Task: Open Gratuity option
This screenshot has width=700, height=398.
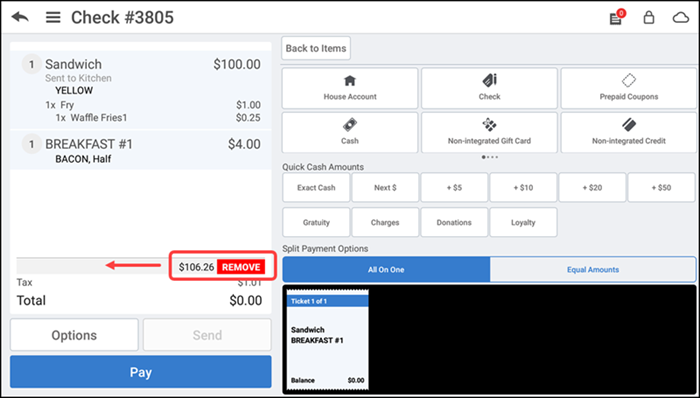Action: [x=316, y=222]
